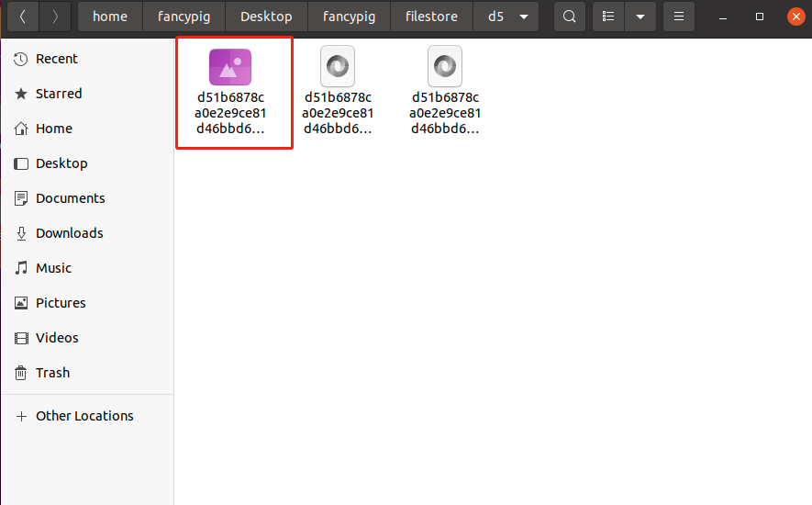Switch to list view icon

(608, 17)
